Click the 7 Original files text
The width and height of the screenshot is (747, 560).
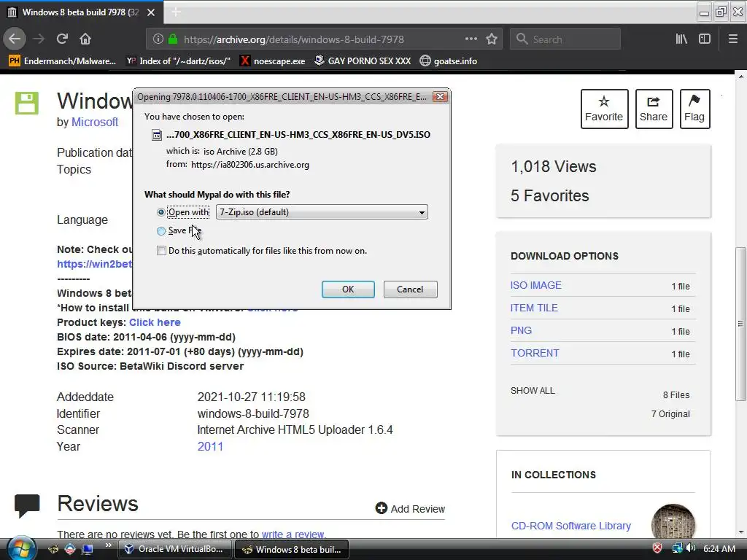671,414
